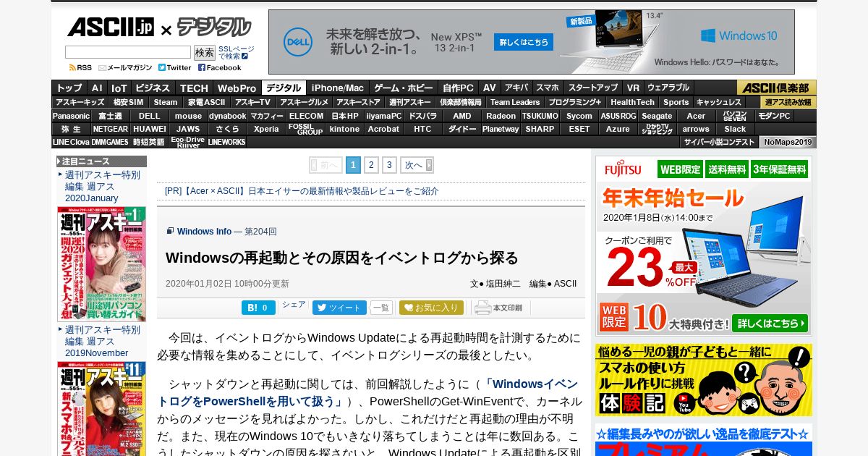Click the Seagate sponsor logo
868x456 pixels.
tap(658, 116)
